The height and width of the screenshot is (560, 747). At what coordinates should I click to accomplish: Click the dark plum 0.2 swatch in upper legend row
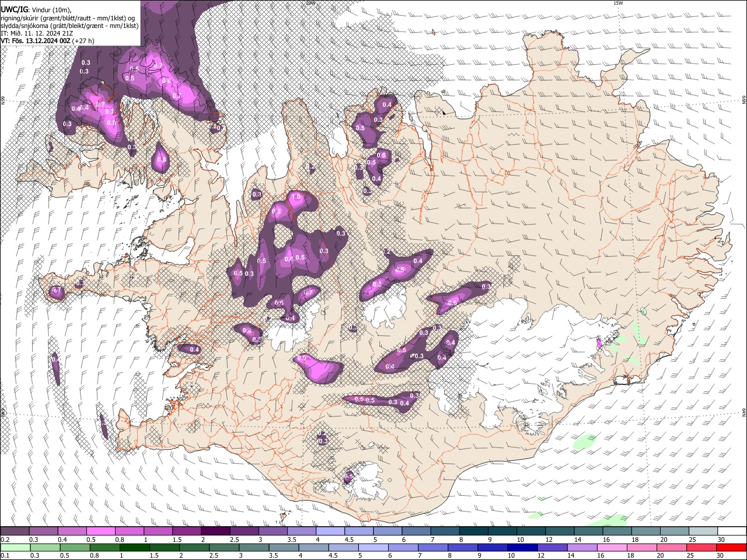click(15, 531)
